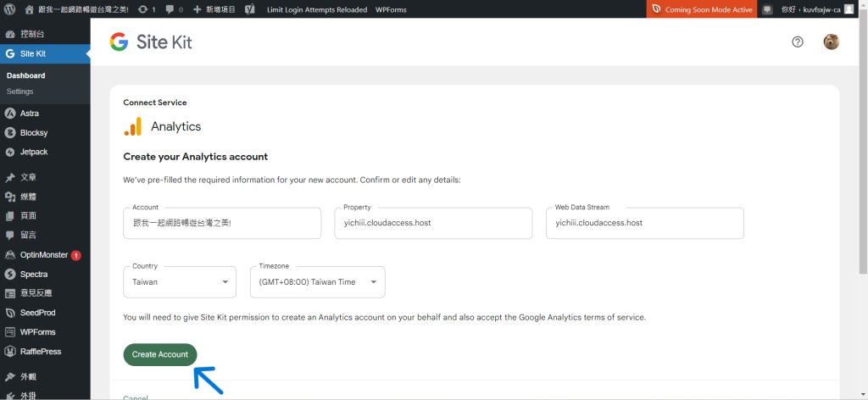Click the Blocksy sidebar icon
Viewport: 868px width, 400px height.
(x=9, y=133)
